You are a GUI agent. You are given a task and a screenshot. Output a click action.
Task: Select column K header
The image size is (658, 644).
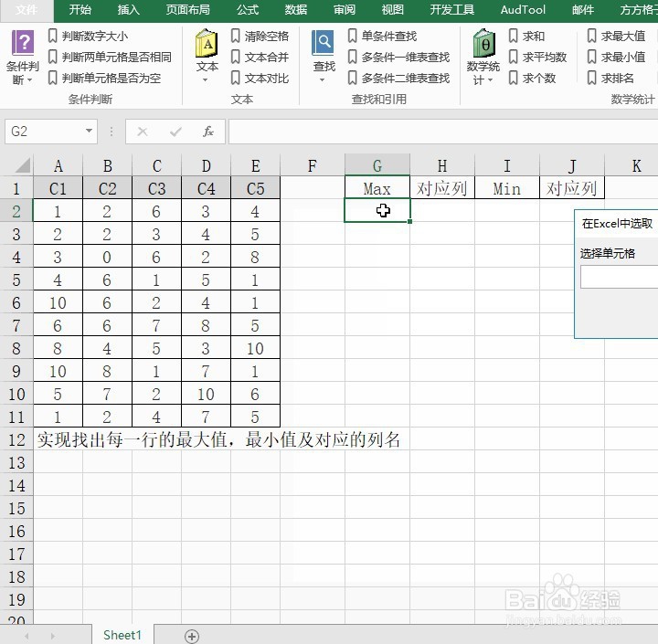click(631, 165)
